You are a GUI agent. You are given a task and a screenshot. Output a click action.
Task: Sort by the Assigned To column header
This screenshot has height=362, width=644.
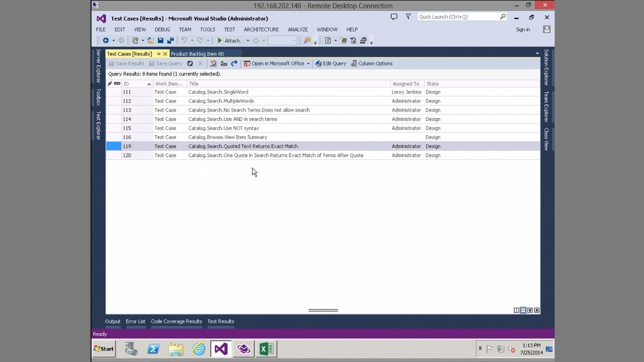point(407,84)
